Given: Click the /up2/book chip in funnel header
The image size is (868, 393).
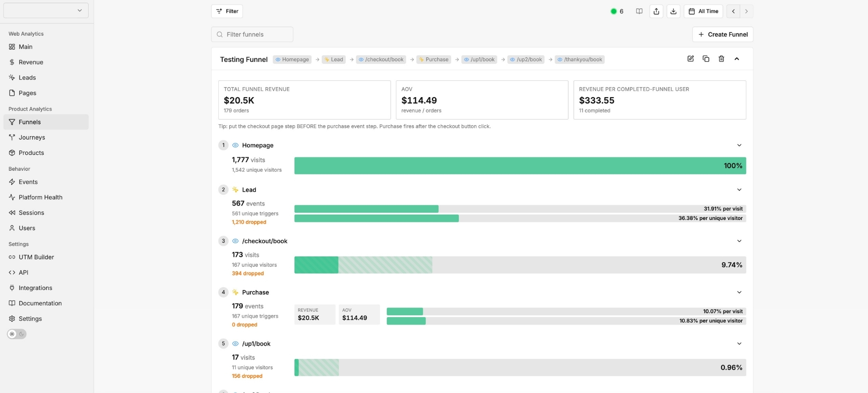Looking at the screenshot, I should click(x=526, y=60).
